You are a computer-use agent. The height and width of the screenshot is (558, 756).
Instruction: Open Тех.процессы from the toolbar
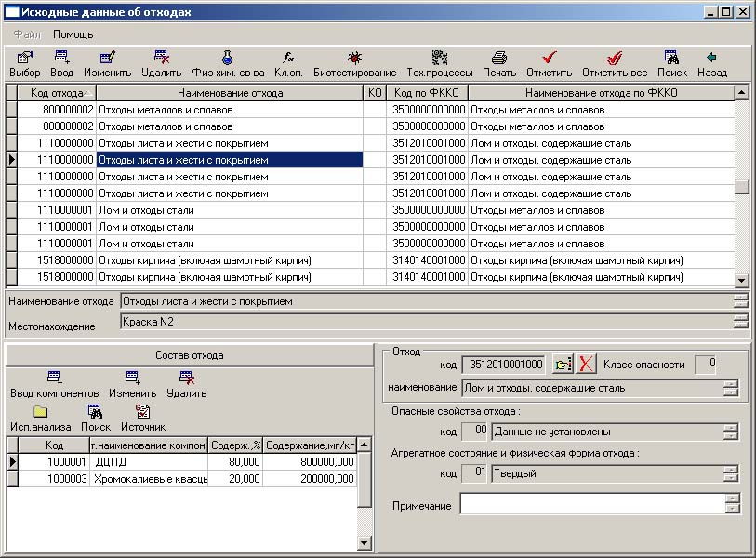pos(439,64)
